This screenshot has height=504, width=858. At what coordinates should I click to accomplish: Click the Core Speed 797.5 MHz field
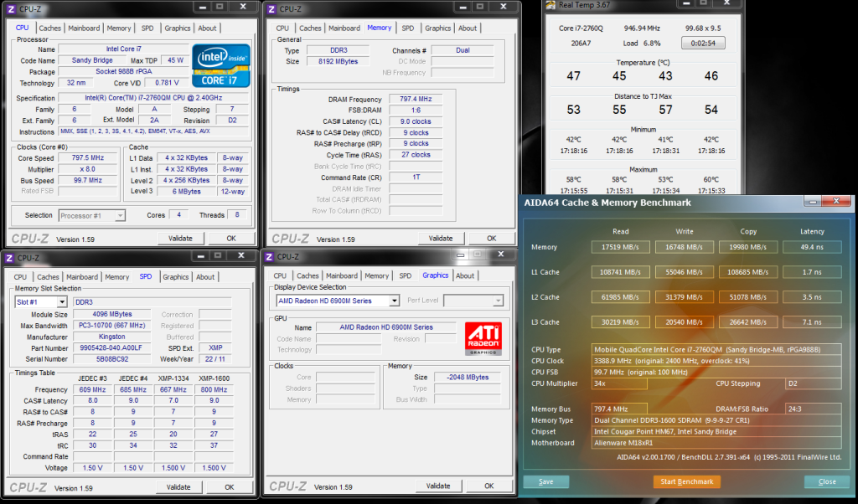(88, 158)
